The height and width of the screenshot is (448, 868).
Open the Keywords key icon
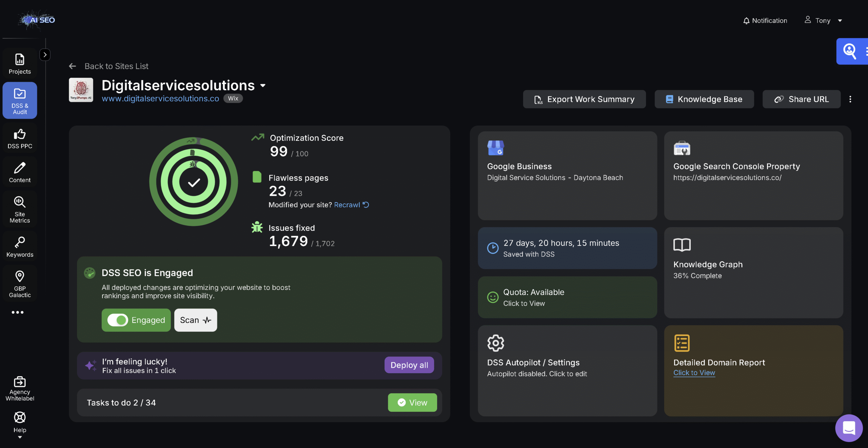(20, 242)
